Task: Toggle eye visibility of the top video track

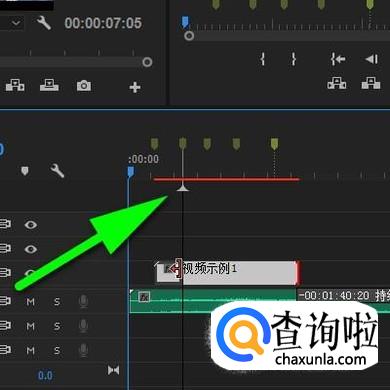Action: 31,225
